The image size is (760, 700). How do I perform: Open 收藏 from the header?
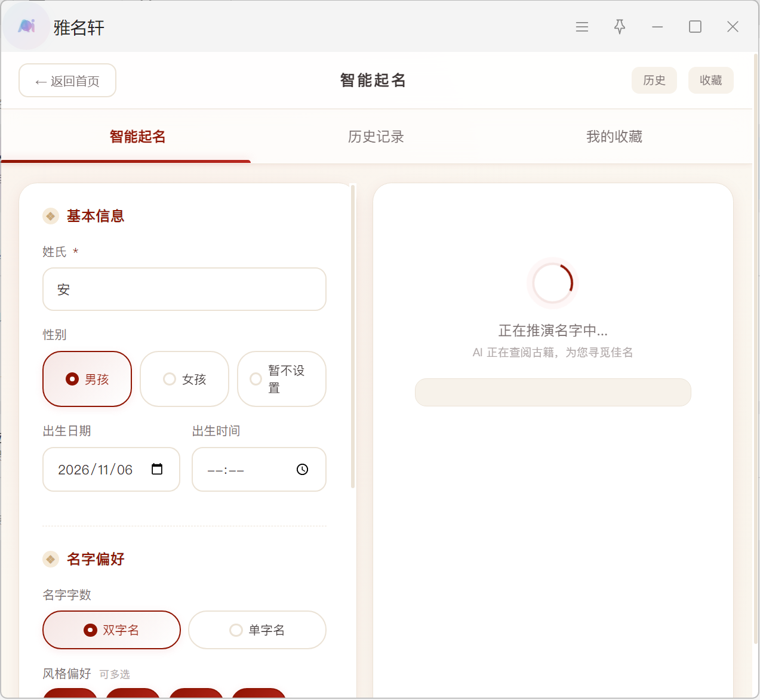711,81
